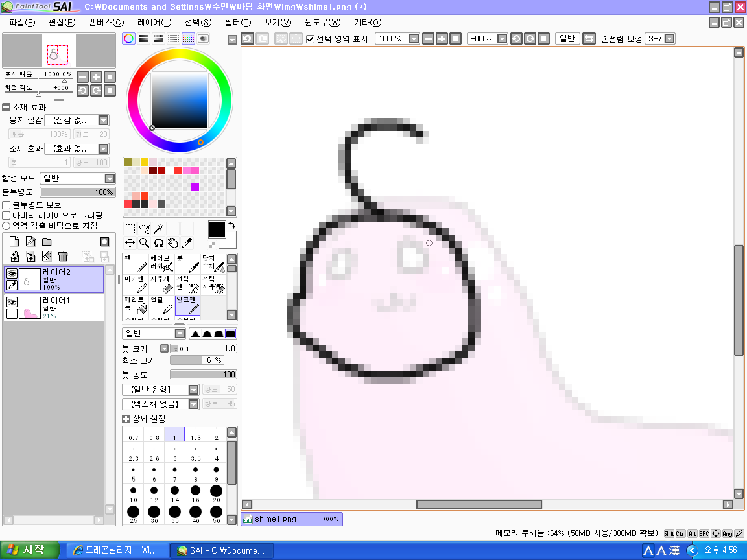Viewport: 747px width, 560px height.
Task: Choose the 페인트통 paint bucket tool
Action: tap(136, 305)
